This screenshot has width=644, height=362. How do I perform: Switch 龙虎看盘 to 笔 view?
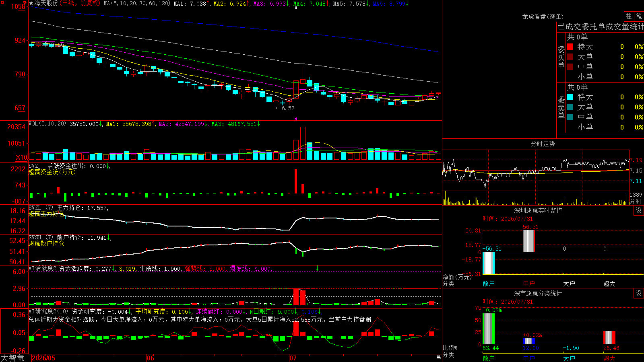[639, 16]
